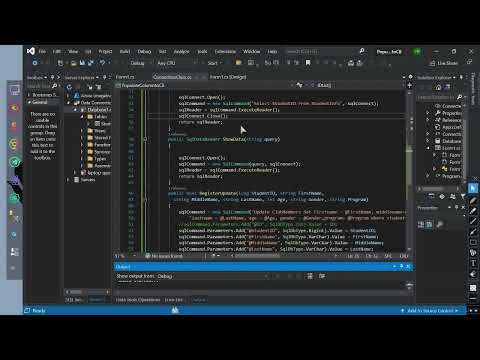Select Program.cs in Solution Explorer

(448, 176)
